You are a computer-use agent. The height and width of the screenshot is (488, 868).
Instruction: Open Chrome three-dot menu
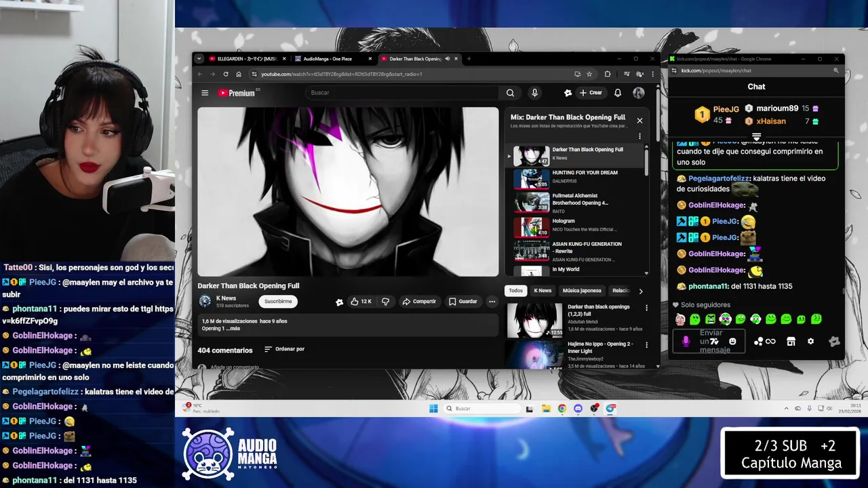[652, 74]
